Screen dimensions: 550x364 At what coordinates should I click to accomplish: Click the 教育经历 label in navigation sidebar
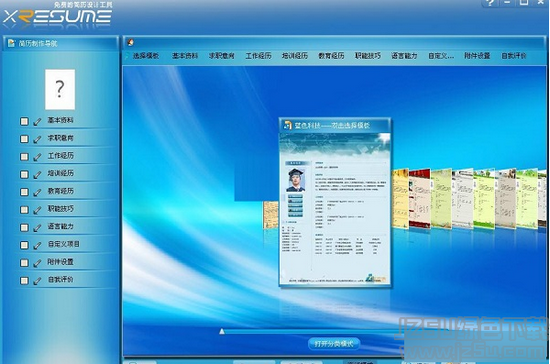click(61, 191)
